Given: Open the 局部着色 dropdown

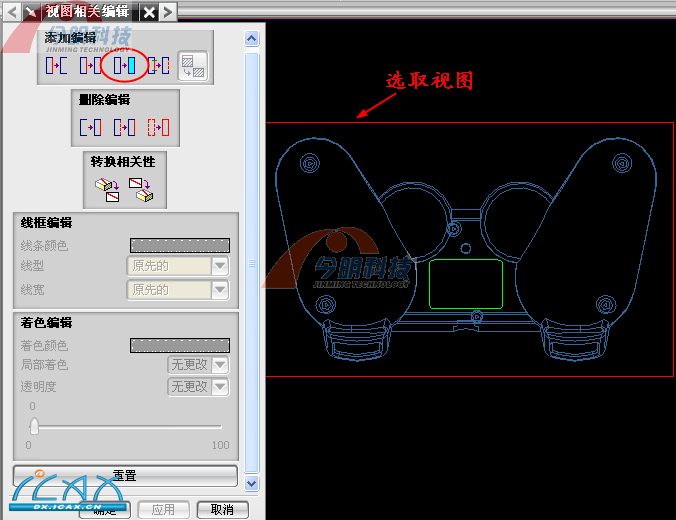Looking at the screenshot, I should (220, 365).
